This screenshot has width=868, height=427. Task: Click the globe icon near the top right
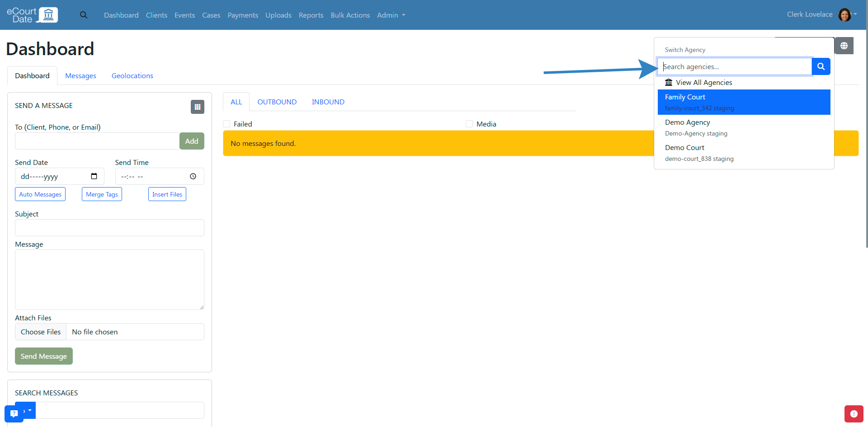click(844, 46)
